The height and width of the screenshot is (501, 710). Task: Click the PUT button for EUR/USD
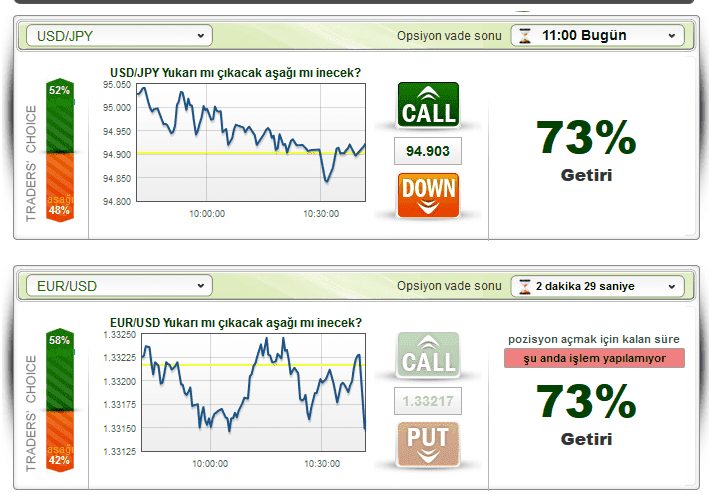click(428, 444)
